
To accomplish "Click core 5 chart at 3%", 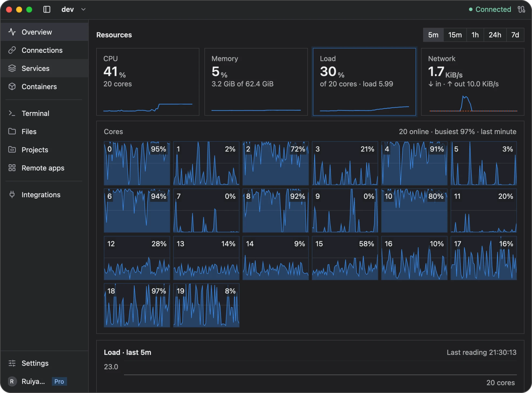I will (x=483, y=163).
